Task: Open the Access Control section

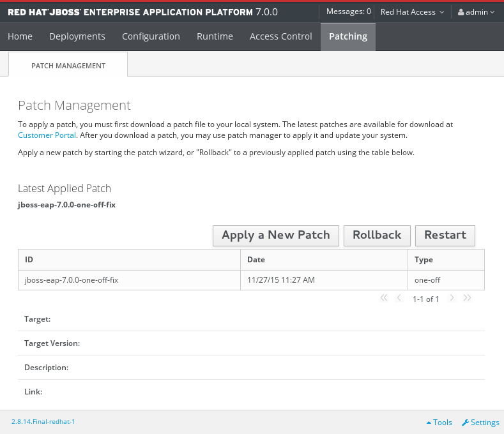Action: click(280, 36)
